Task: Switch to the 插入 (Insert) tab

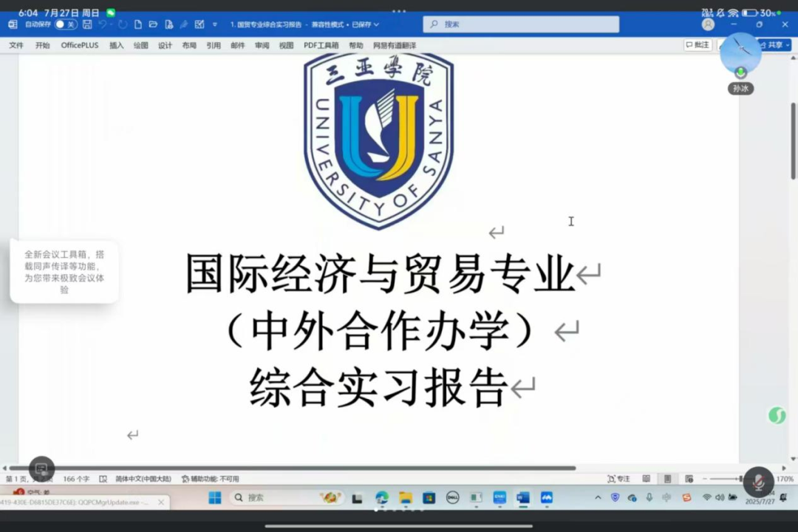Action: [x=117, y=45]
